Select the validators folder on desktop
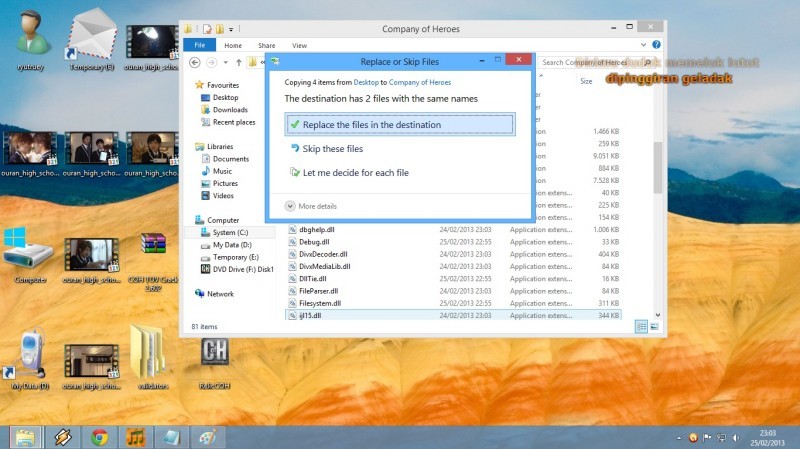The image size is (800, 449). pyautogui.click(x=153, y=357)
